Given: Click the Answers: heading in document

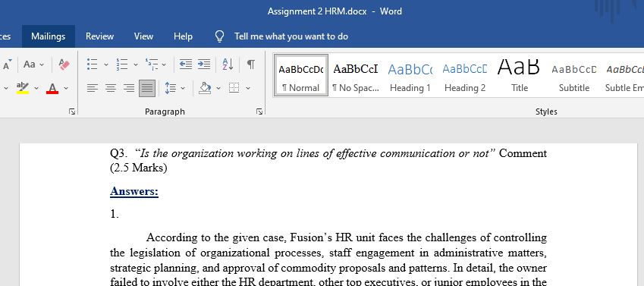Looking at the screenshot, I should pos(134,191).
